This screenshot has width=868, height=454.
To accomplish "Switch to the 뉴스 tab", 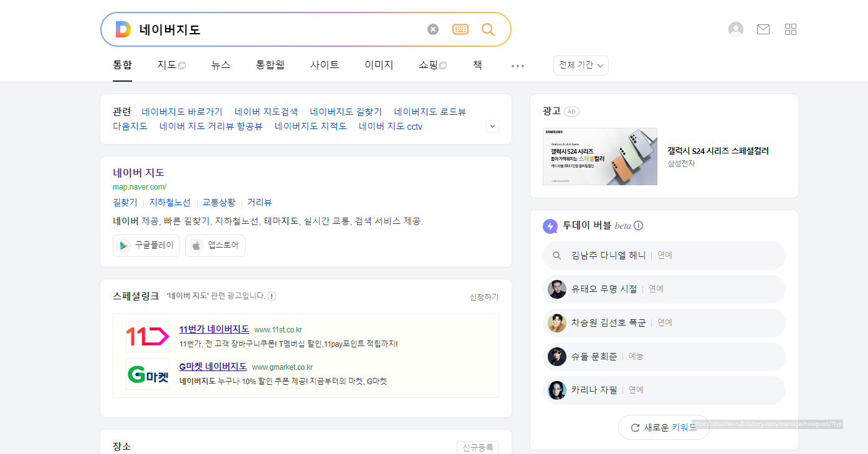I will pyautogui.click(x=221, y=65).
